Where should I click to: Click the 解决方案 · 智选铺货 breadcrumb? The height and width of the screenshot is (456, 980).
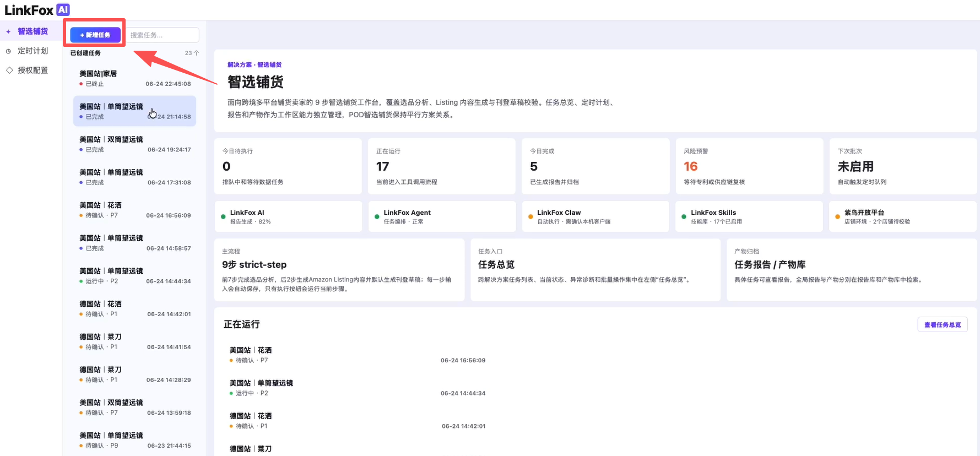click(255, 64)
